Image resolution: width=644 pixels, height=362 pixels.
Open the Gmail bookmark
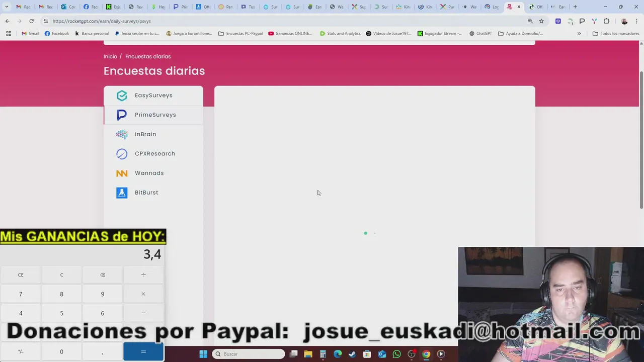pyautogui.click(x=30, y=34)
